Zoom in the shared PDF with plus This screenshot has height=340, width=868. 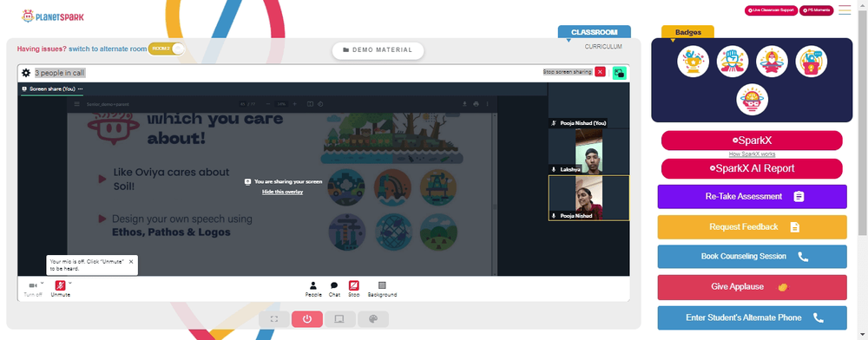(x=294, y=103)
